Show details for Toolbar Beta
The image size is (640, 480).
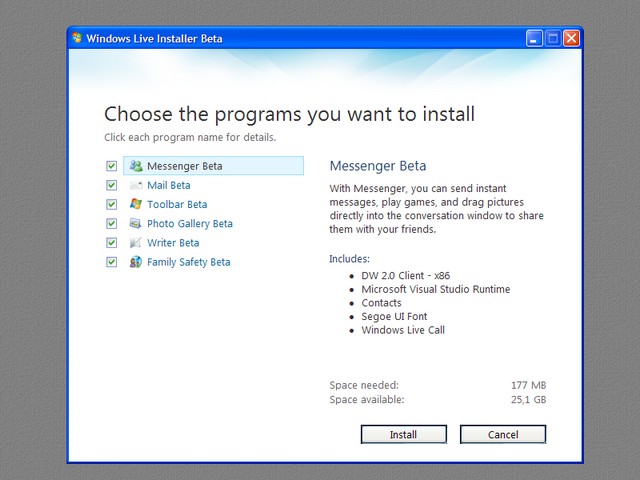[177, 204]
